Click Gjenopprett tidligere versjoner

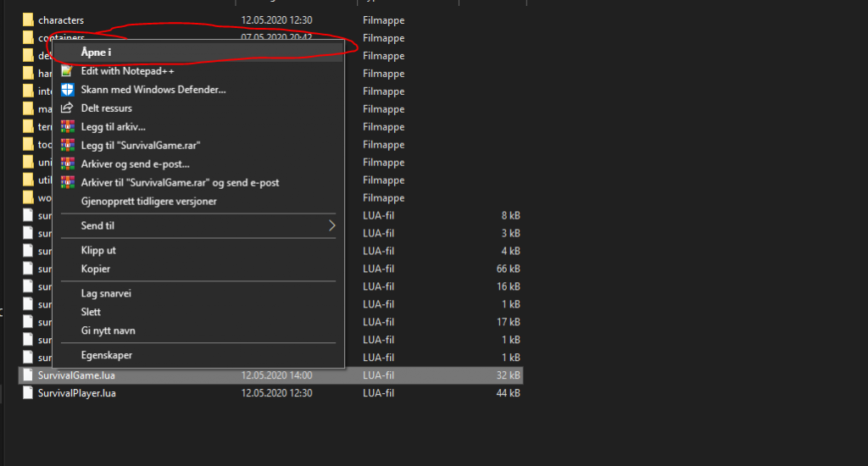[x=147, y=200]
